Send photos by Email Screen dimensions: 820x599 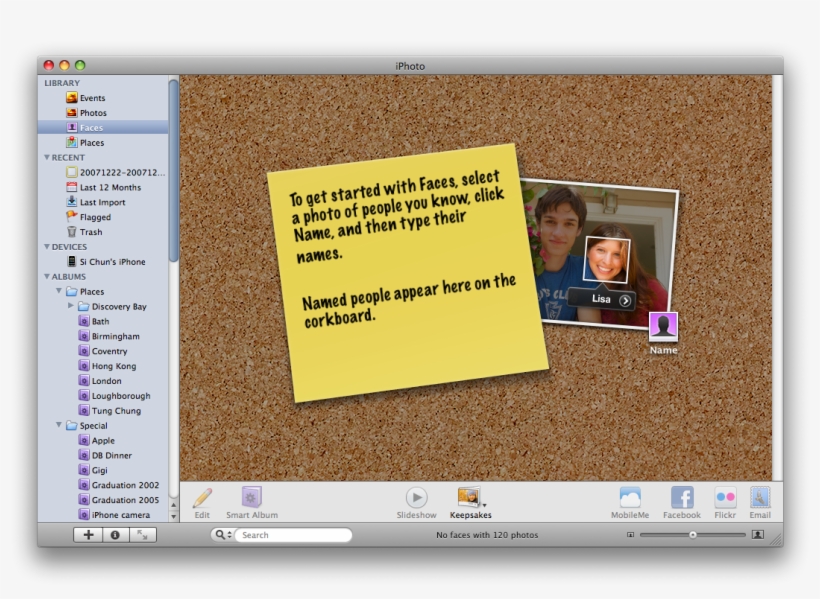[760, 503]
